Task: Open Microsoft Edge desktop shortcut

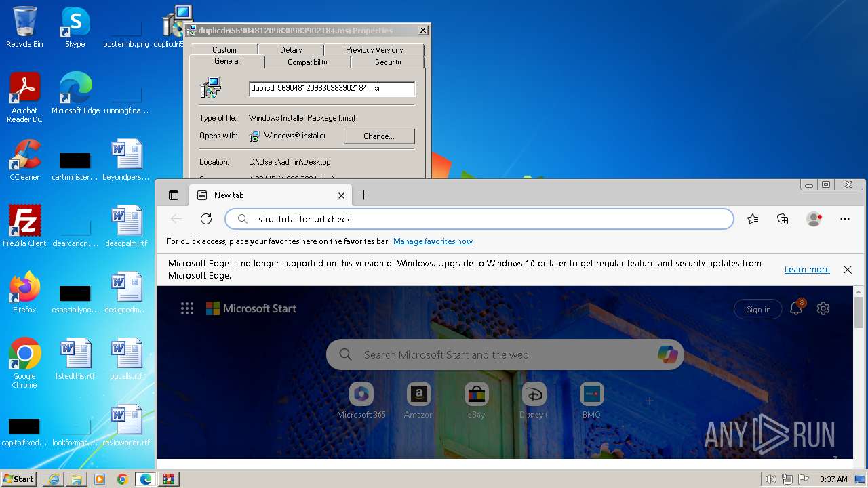Action: [75, 94]
